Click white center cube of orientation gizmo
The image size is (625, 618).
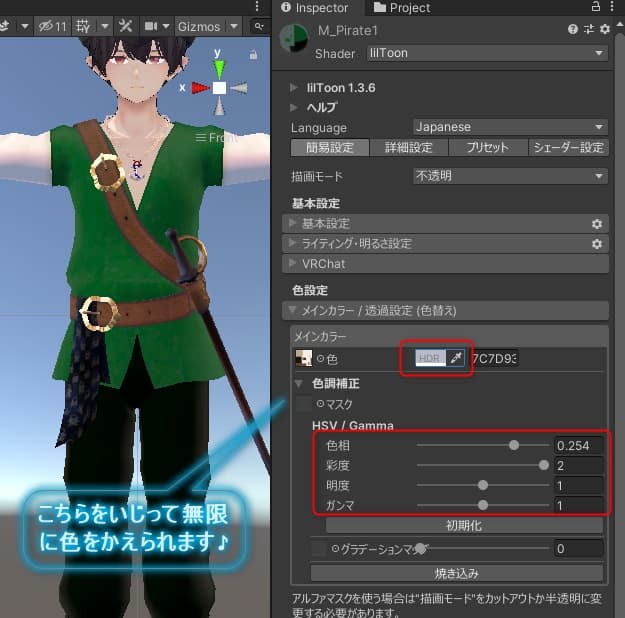219,88
